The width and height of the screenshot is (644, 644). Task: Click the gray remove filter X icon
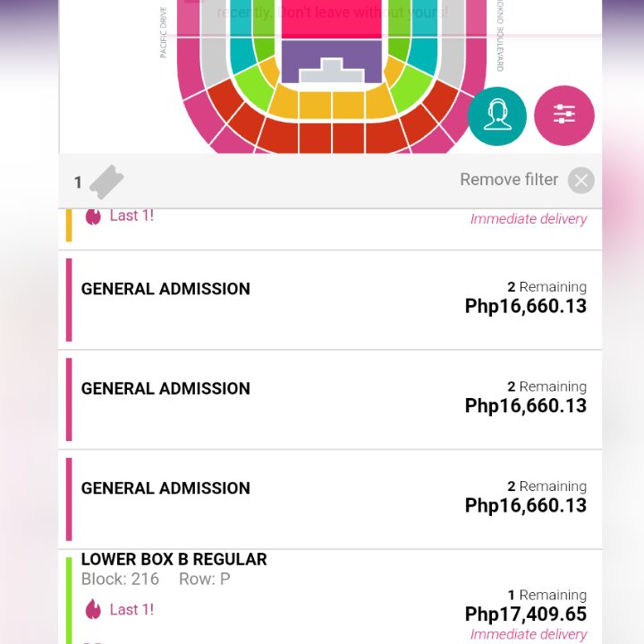(580, 181)
